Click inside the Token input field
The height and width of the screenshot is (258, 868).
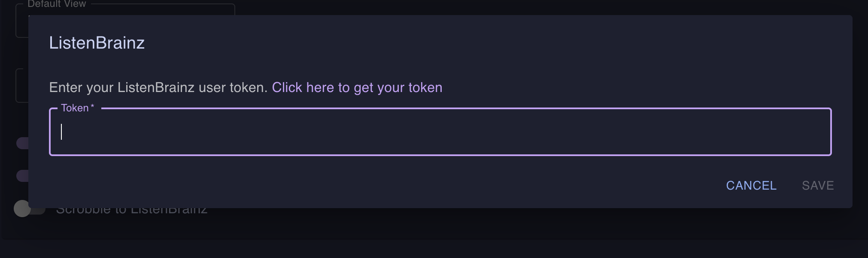(429, 132)
